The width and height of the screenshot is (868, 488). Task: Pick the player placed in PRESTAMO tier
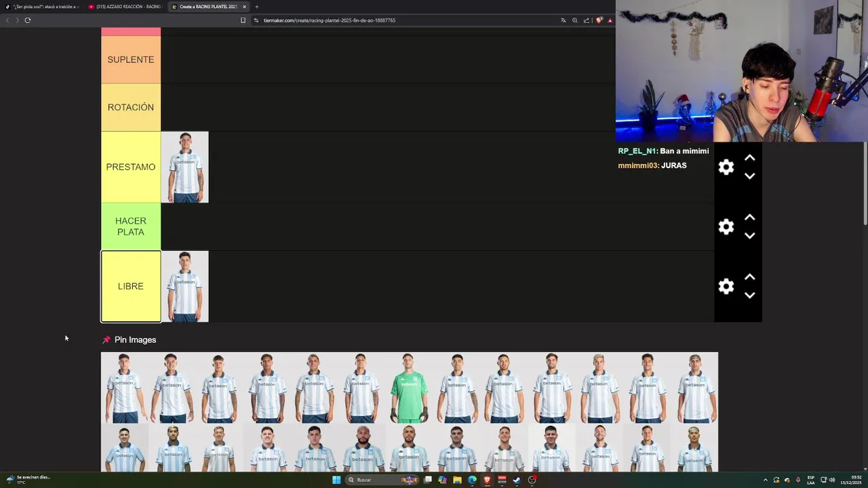(x=184, y=167)
